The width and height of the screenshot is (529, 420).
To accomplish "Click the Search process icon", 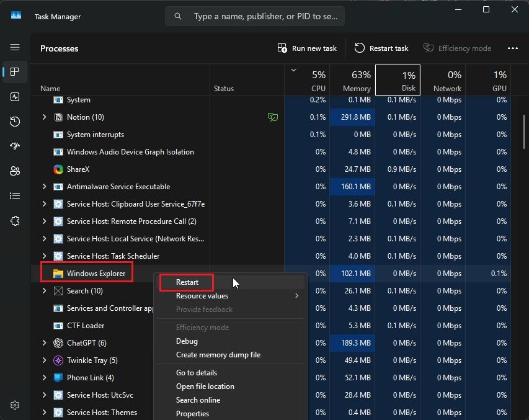I will click(x=58, y=291).
